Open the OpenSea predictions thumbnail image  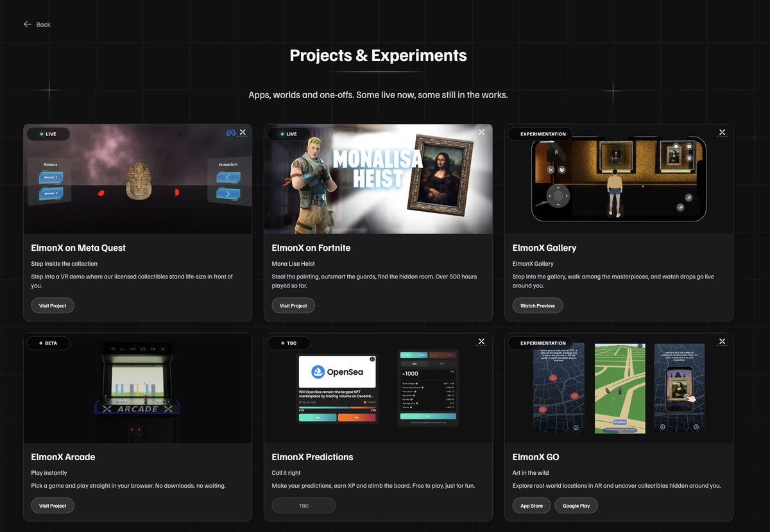pos(379,388)
